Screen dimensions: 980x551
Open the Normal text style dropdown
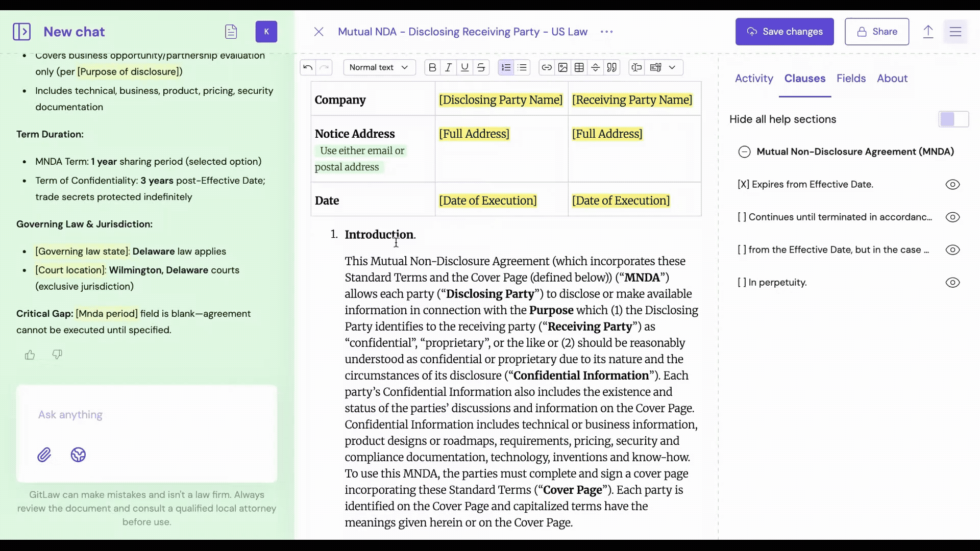(x=379, y=67)
